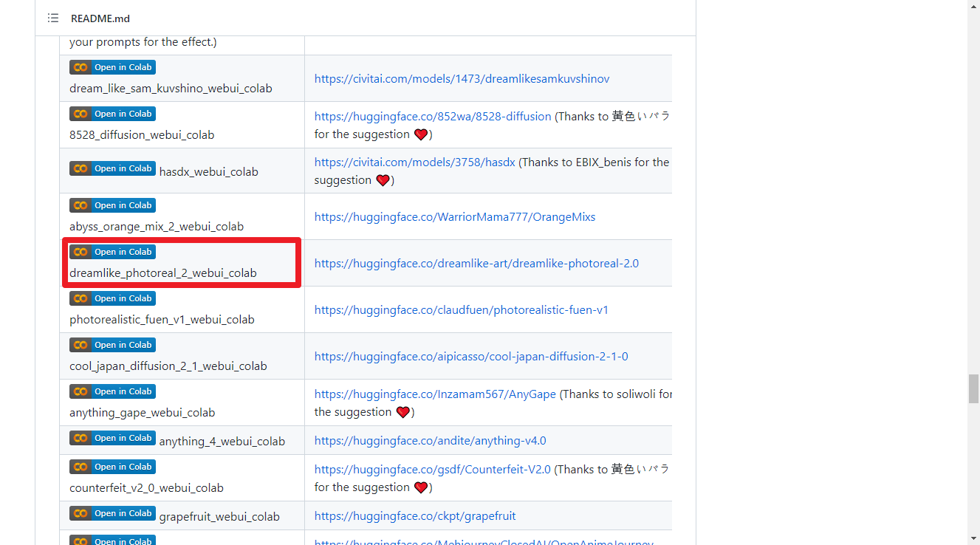Click the dreamlike_photoreal_2_webui_colab text

tap(163, 273)
